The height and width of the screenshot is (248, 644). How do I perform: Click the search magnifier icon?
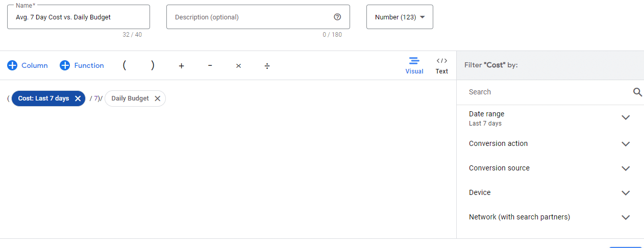[637, 92]
